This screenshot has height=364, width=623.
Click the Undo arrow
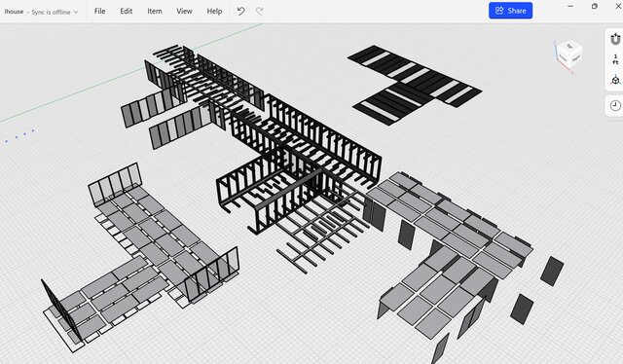[x=240, y=11]
